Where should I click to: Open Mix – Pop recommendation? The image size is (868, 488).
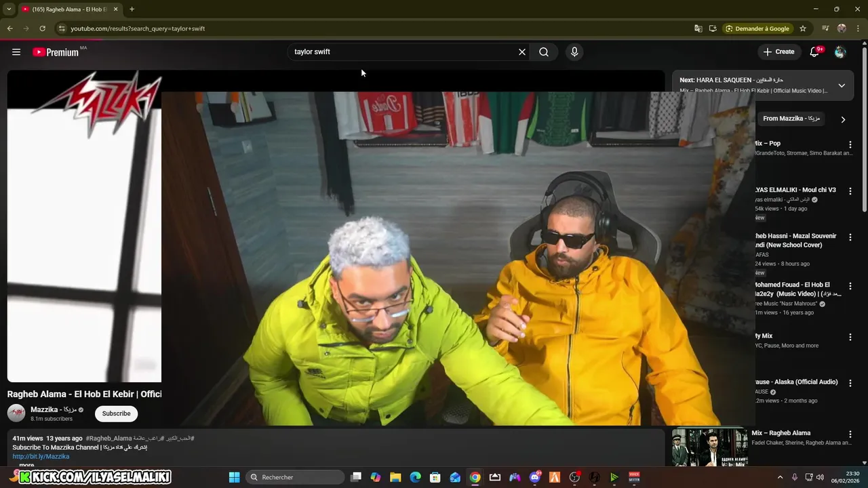coord(768,143)
